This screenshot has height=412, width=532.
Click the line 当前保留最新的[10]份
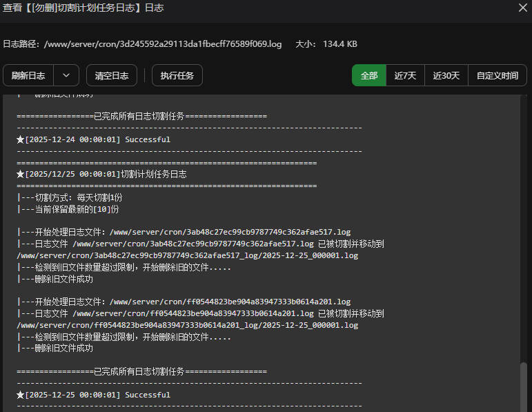68,209
